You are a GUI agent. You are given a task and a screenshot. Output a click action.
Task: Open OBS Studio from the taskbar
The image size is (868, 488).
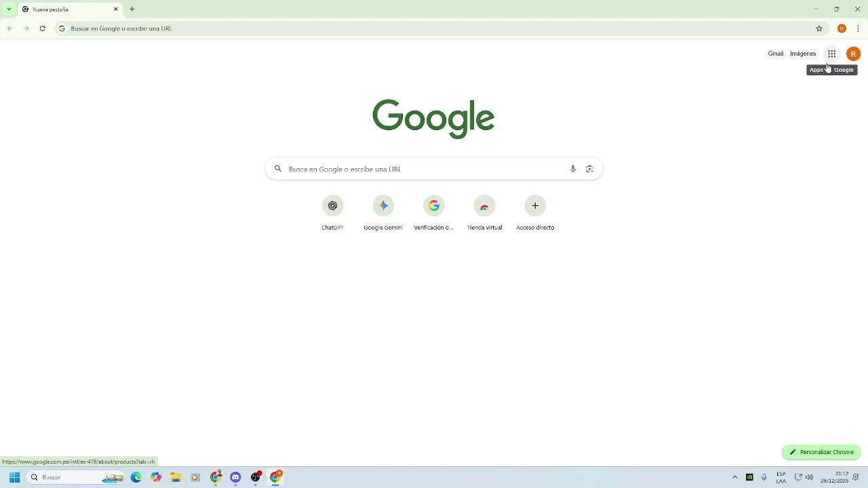[256, 477]
